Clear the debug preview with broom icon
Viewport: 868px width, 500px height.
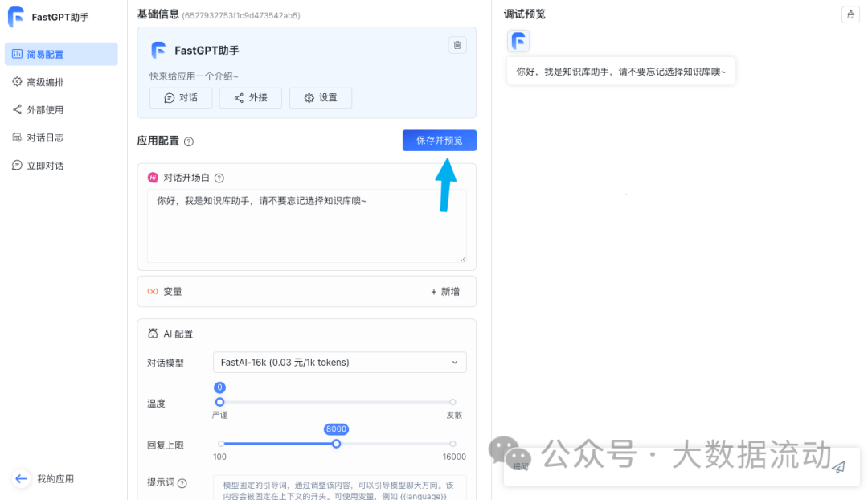point(850,14)
